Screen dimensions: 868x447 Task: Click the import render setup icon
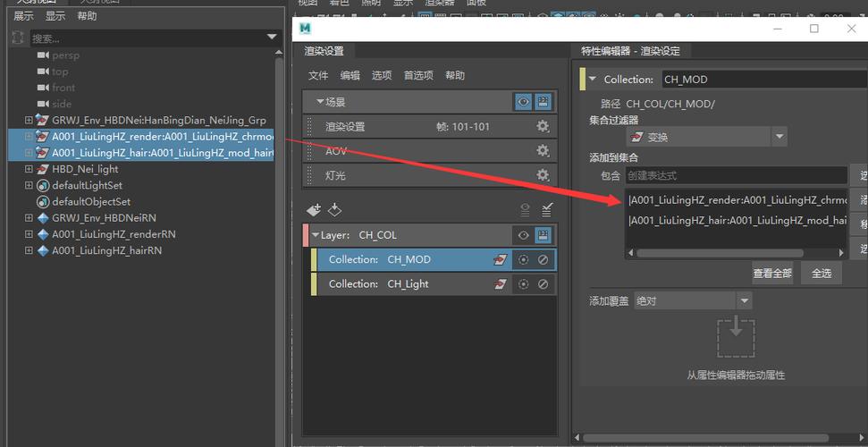(334, 210)
